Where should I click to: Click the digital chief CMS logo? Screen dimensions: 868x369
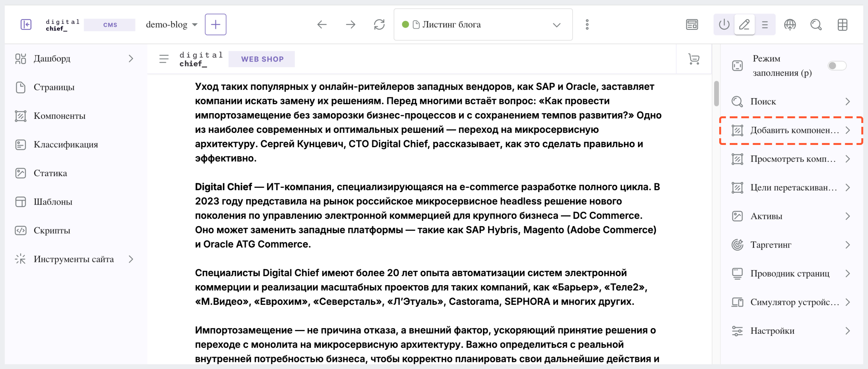90,25
